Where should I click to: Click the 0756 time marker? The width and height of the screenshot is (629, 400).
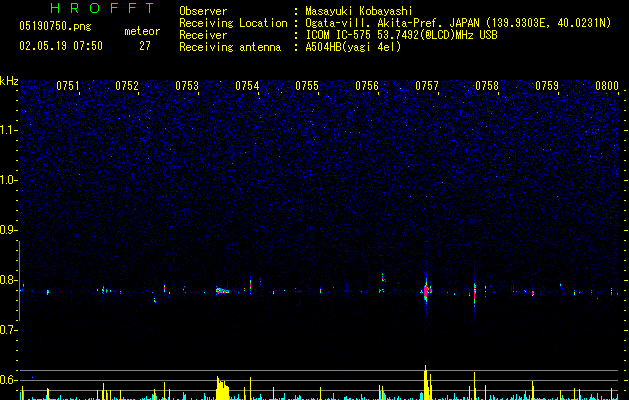(367, 86)
